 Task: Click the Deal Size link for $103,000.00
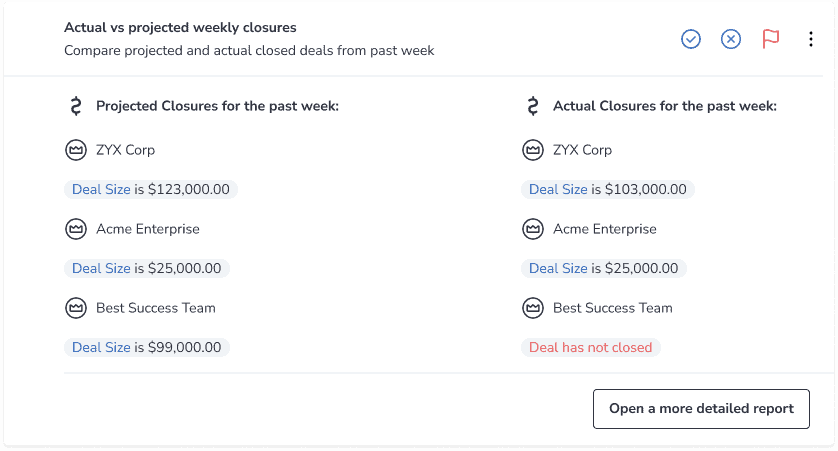tap(558, 189)
